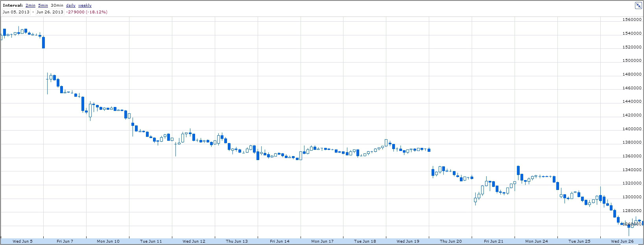This screenshot has height=245, width=644.
Task: Click the 'Tue Jun 25' axis label
Action: tap(579, 241)
